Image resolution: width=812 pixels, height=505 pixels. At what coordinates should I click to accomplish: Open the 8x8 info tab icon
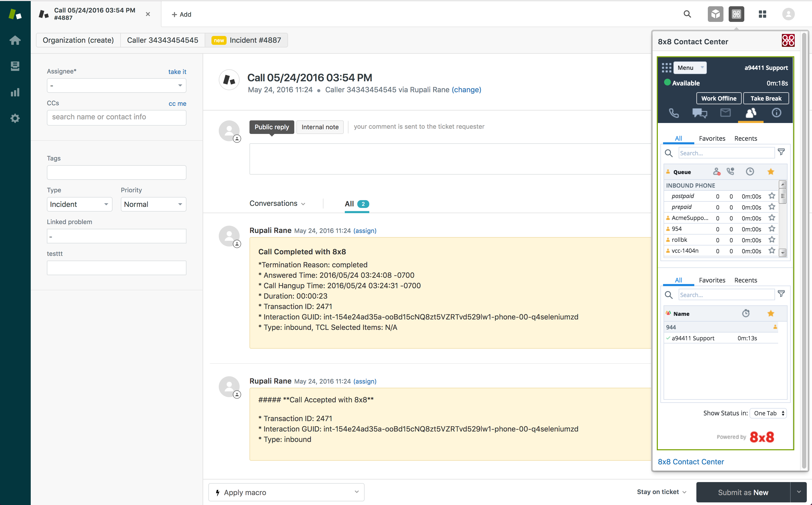click(x=776, y=113)
